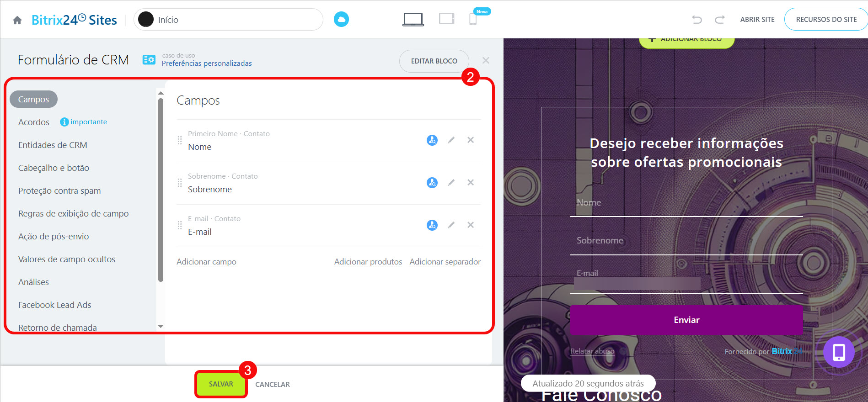
Task: Switch to tablet preview icon
Action: click(x=446, y=19)
